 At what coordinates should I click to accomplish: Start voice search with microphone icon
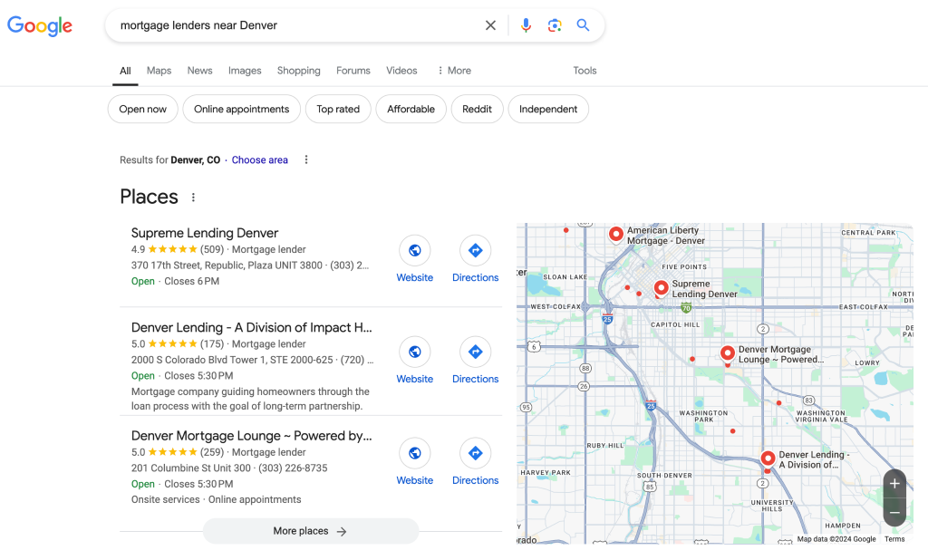tap(526, 25)
